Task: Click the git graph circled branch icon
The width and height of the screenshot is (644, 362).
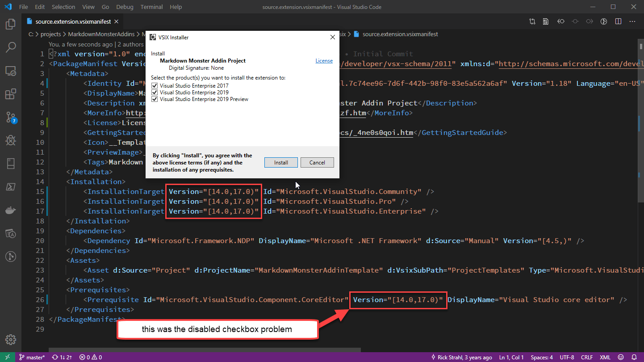Action: click(x=604, y=21)
